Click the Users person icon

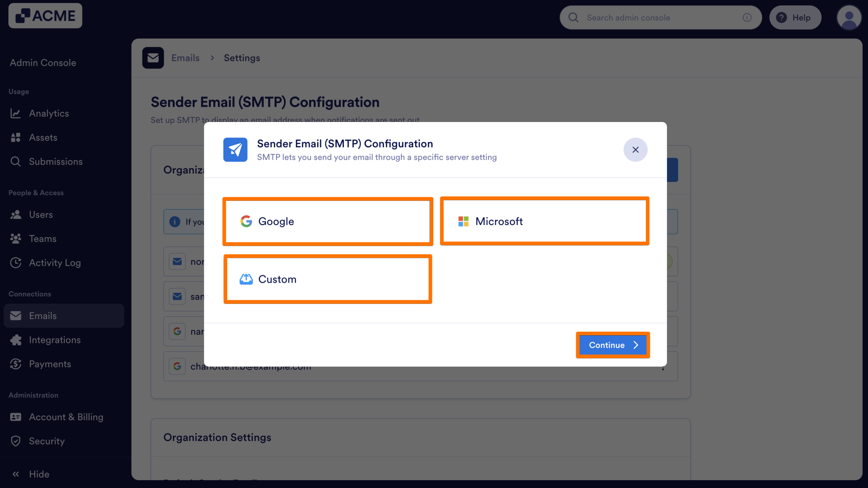pyautogui.click(x=16, y=214)
